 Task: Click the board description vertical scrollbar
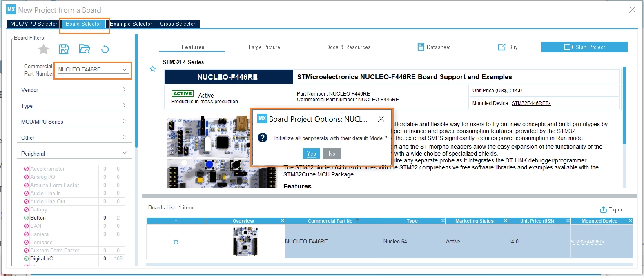click(x=624, y=105)
